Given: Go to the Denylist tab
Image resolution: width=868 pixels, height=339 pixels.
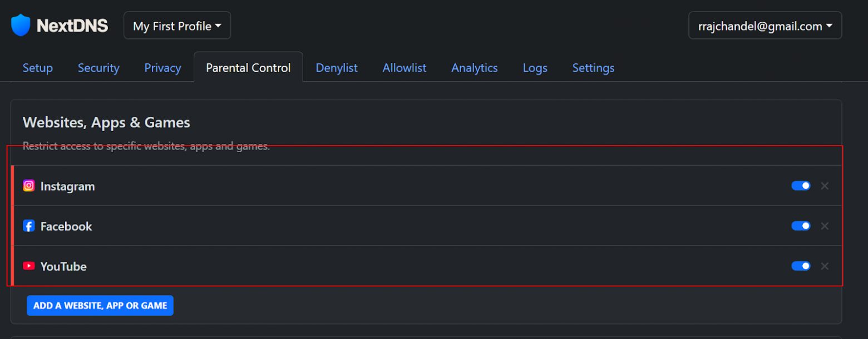Looking at the screenshot, I should (x=337, y=68).
